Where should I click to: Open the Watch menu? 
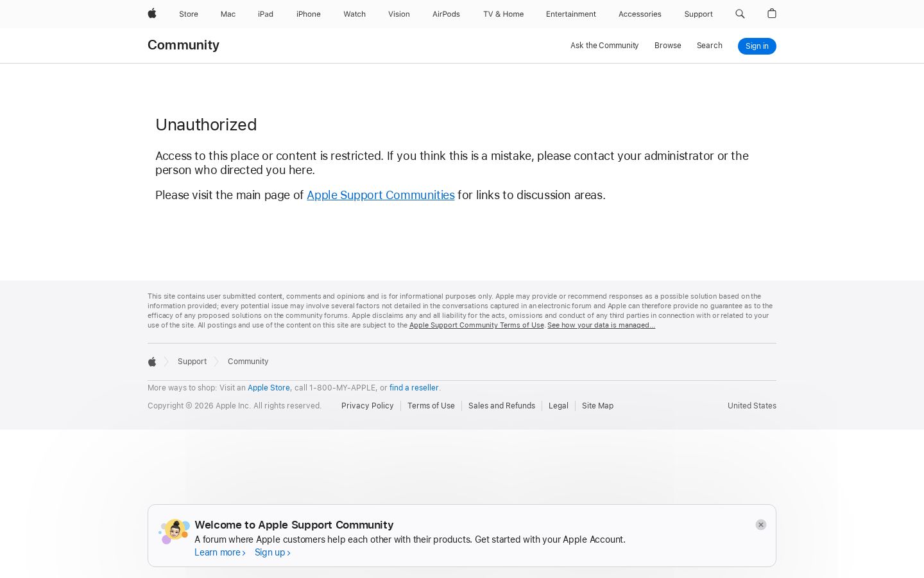pos(354,14)
